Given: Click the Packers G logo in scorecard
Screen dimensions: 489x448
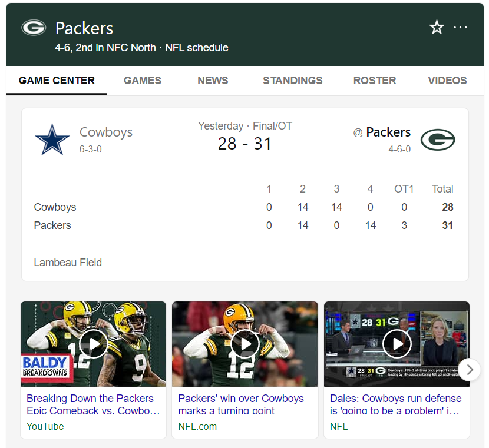Looking at the screenshot, I should [x=438, y=140].
